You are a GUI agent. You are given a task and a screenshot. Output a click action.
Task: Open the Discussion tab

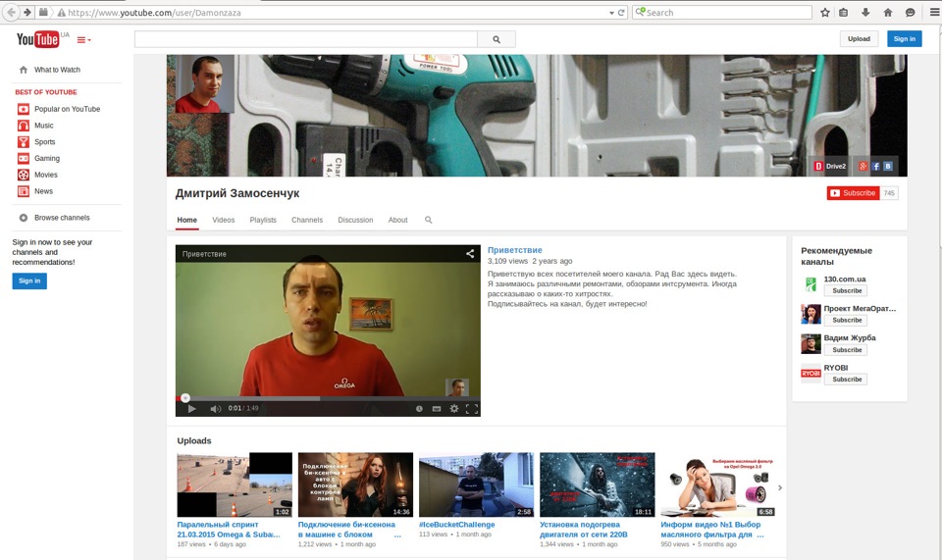(355, 221)
